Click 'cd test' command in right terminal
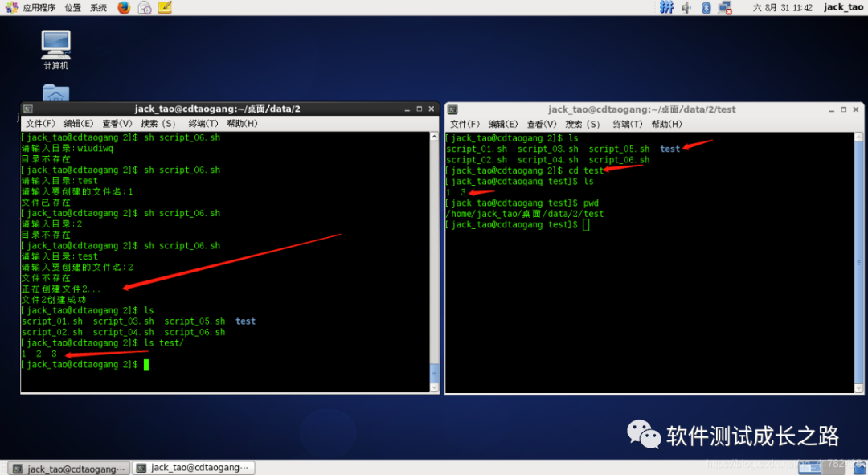The width and height of the screenshot is (868, 475). [586, 170]
